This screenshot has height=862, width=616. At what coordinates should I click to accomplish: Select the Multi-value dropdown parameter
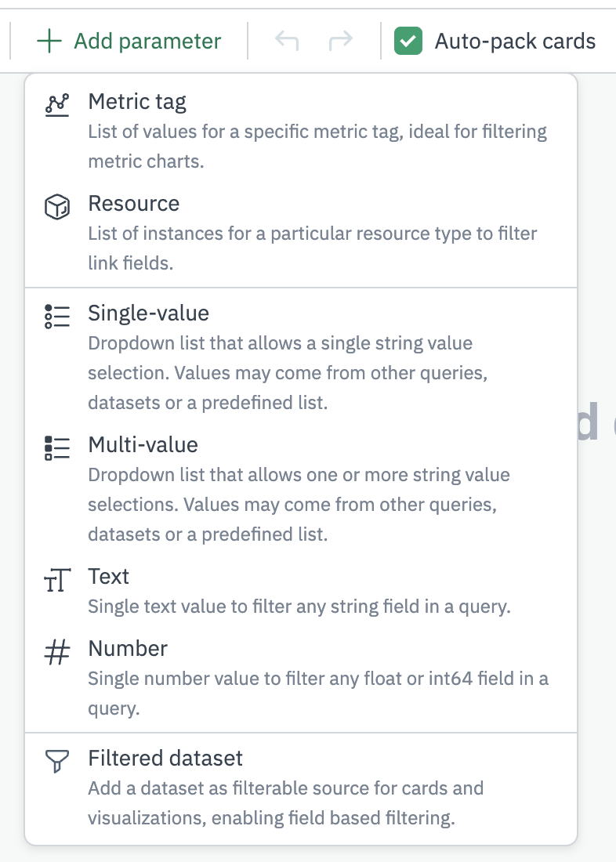(143, 445)
